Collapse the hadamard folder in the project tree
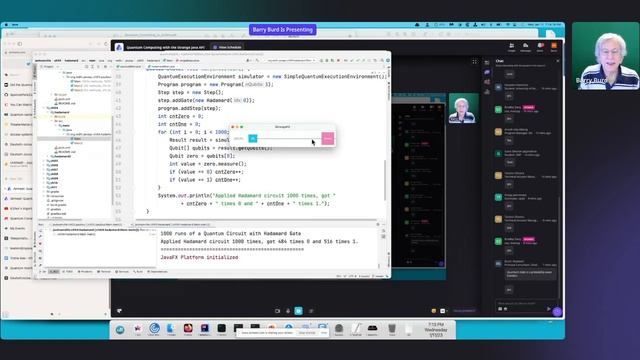 pyautogui.click(x=49, y=112)
